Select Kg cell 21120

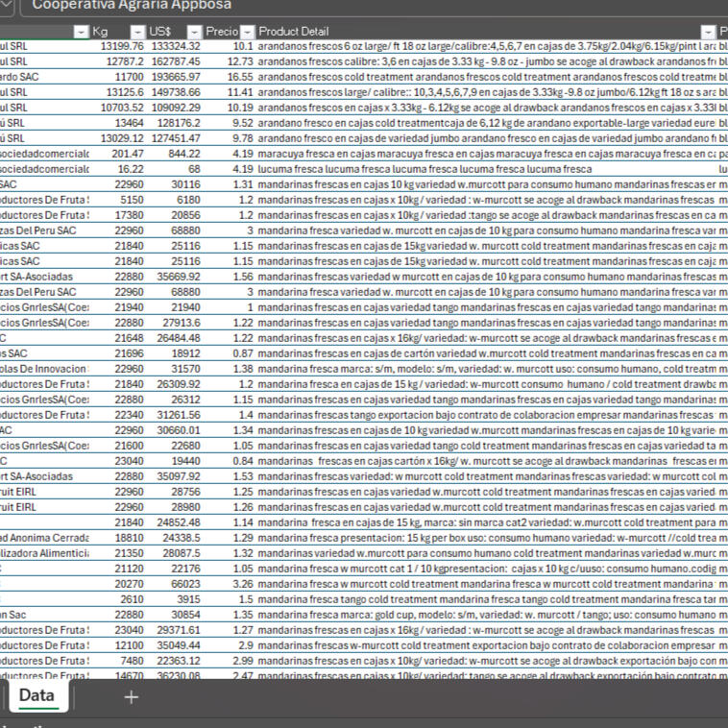tap(118, 569)
